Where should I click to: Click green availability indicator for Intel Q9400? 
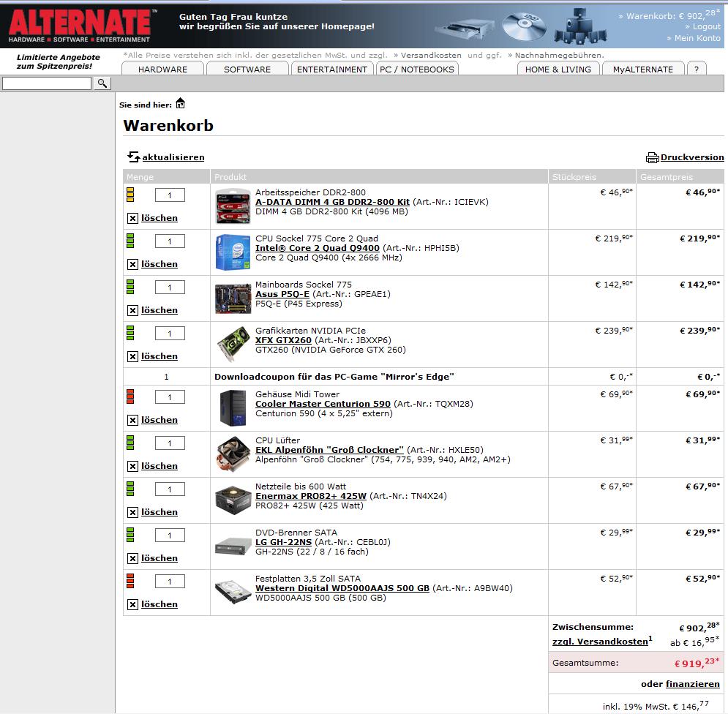130,241
